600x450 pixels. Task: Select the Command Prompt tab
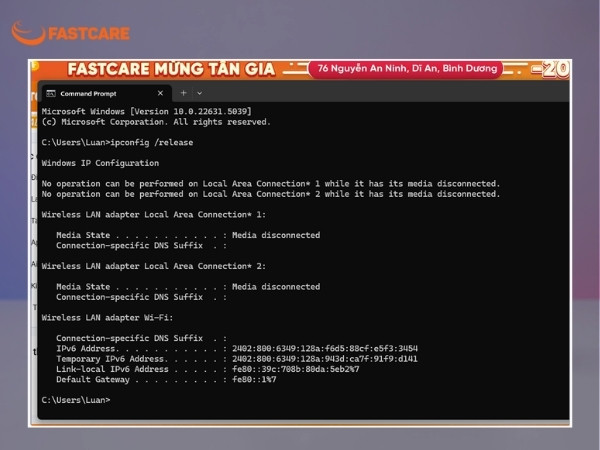105,93
